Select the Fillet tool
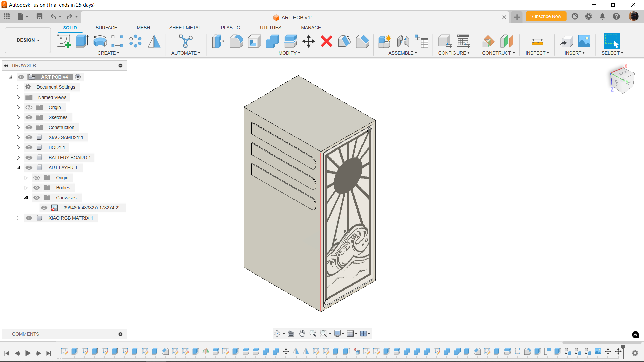 pos(236,41)
